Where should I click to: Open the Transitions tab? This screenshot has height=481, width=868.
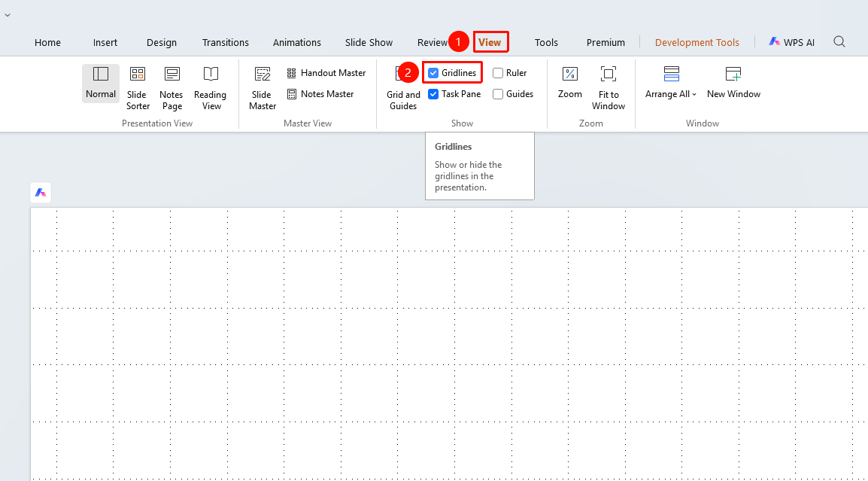click(x=226, y=43)
